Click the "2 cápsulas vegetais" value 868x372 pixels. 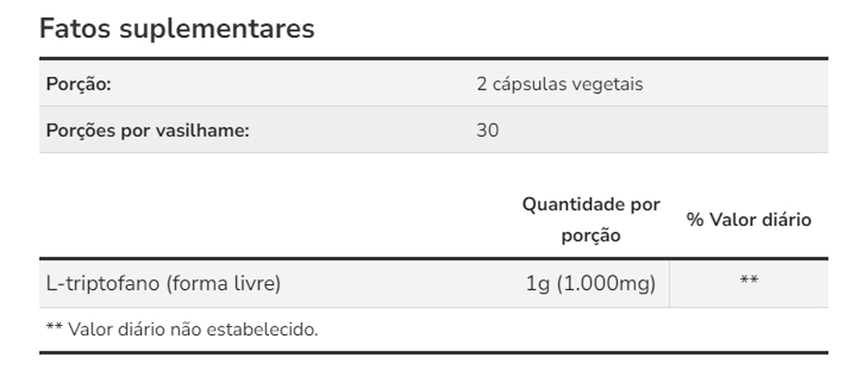pyautogui.click(x=560, y=84)
